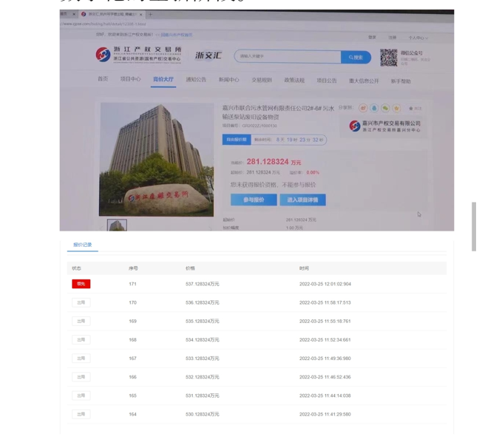Click the price 535.128324万元
502x448 pixels.
tap(203, 321)
